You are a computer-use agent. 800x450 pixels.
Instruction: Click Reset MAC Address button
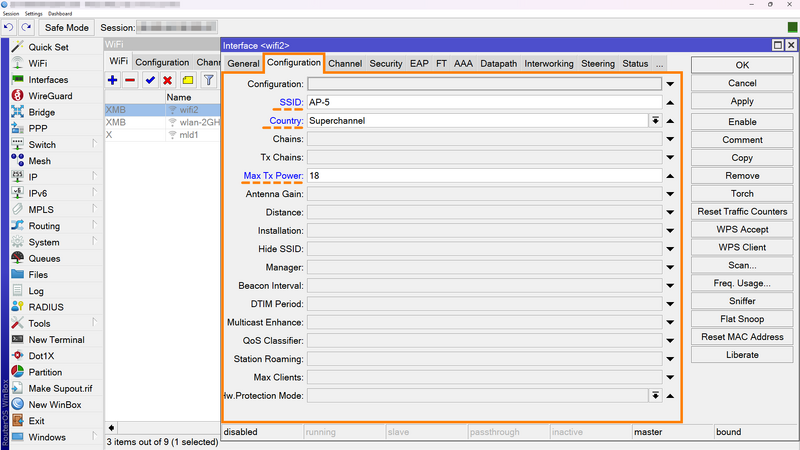pos(742,337)
